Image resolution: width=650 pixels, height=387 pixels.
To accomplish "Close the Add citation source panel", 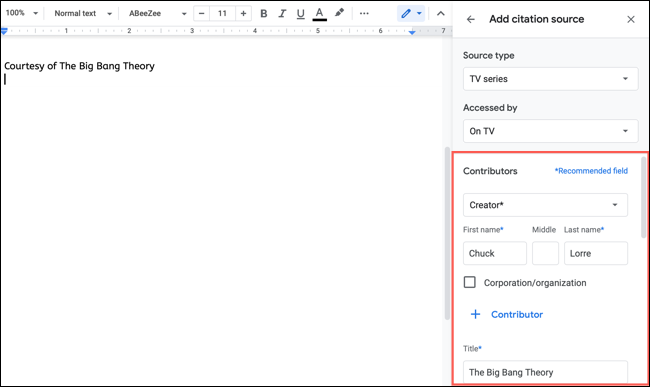I will 631,19.
